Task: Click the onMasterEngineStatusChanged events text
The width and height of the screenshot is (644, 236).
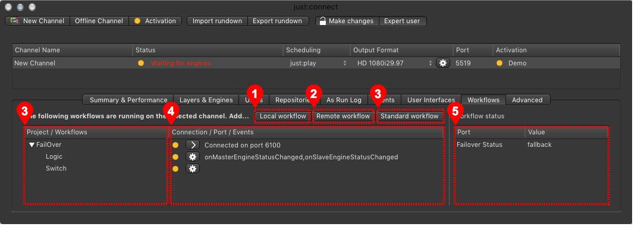Action: pos(301,157)
